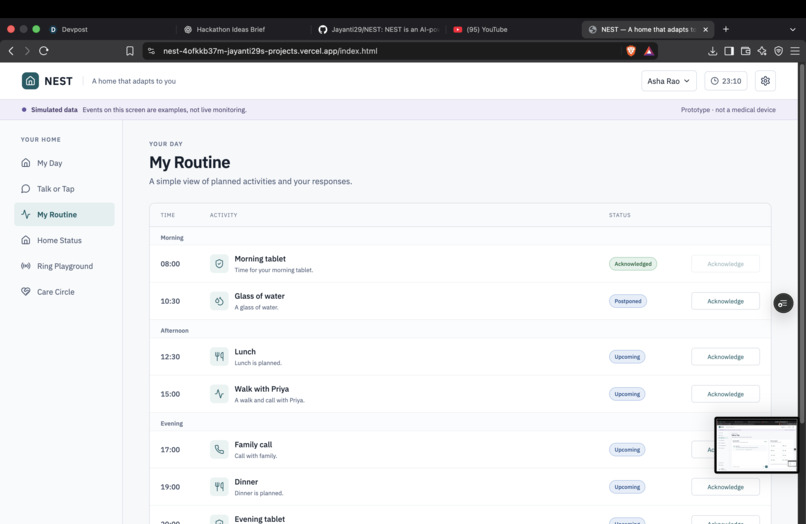Open the Brave Shields lion icon

tap(631, 51)
